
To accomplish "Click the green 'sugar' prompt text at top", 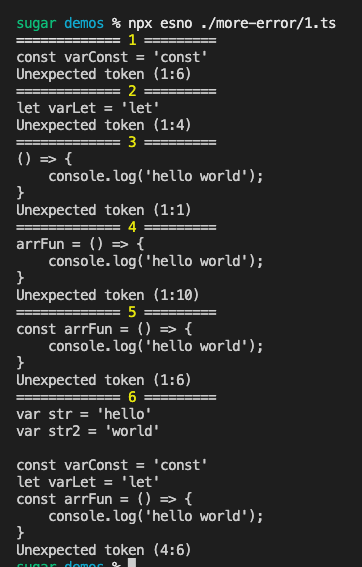I will [36, 24].
